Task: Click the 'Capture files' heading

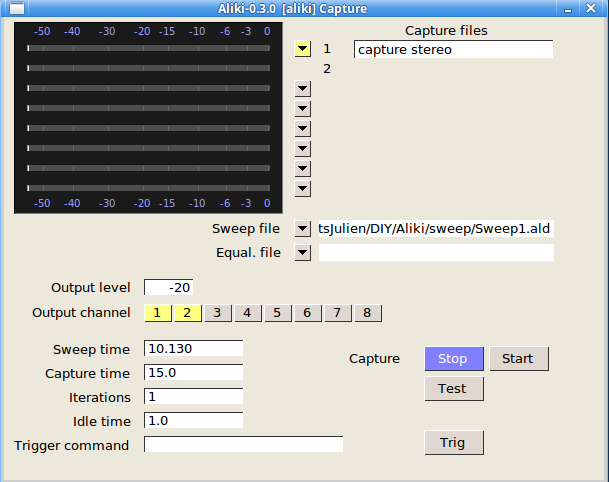Action: point(446,31)
